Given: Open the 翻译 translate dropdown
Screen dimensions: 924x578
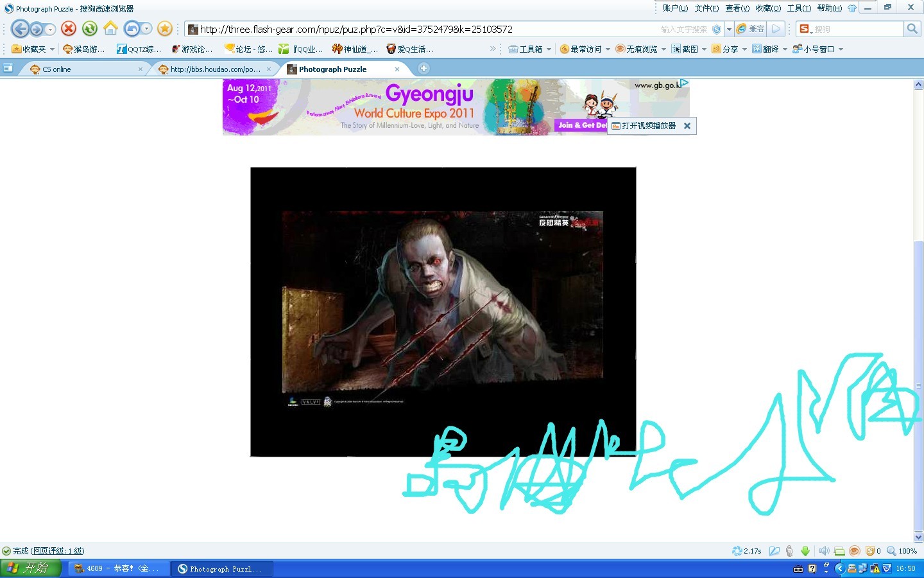Looking at the screenshot, I should [x=769, y=49].
